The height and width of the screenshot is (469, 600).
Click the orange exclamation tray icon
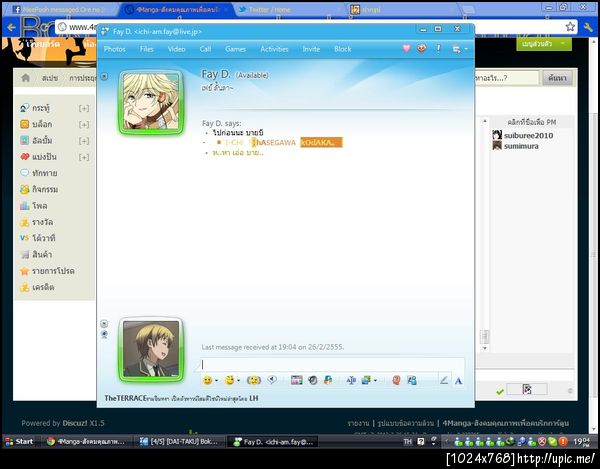pyautogui.click(x=563, y=441)
